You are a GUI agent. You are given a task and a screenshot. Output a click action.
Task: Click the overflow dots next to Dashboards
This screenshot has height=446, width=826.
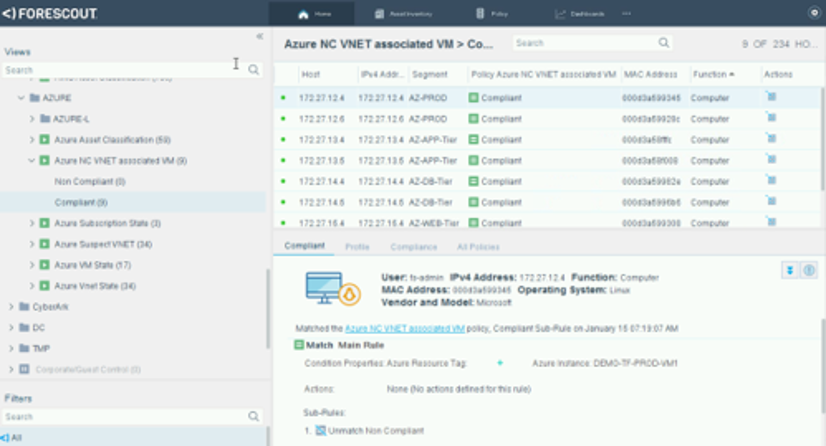(627, 14)
